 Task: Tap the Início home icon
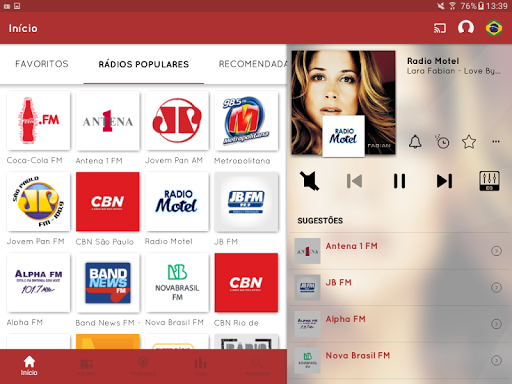tap(29, 366)
